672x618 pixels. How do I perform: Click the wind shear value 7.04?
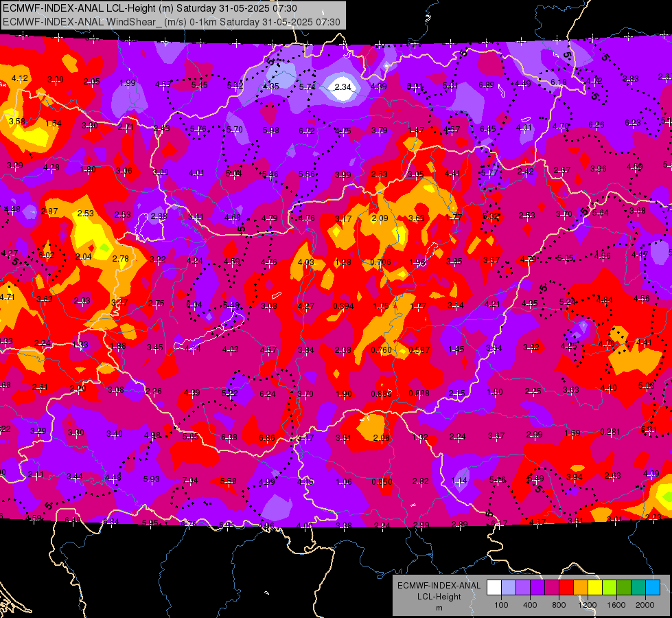coord(190,481)
